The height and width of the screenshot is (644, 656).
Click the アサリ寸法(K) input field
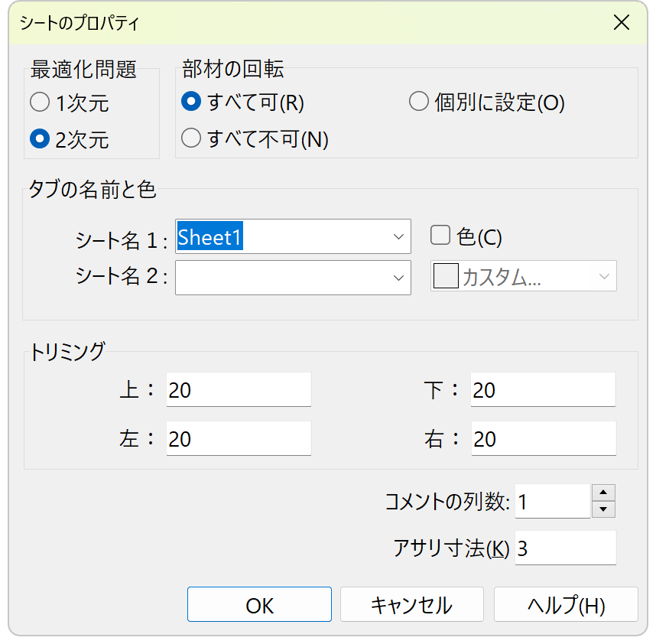point(565,548)
